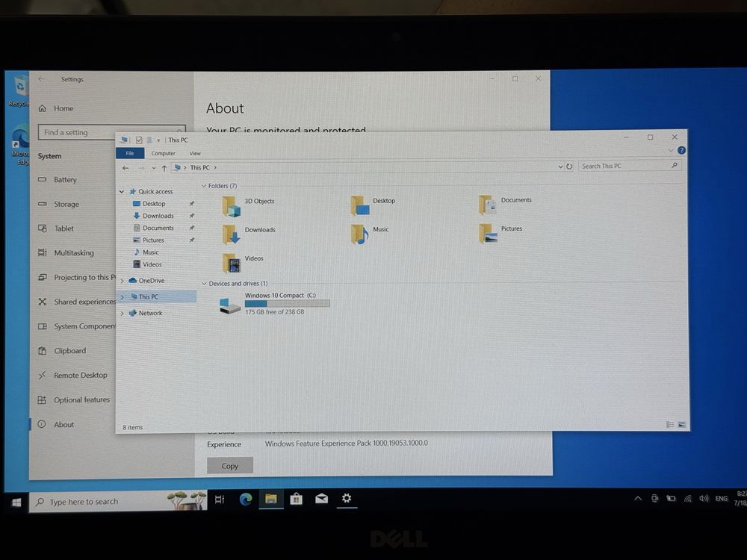Click the Settings gear on the taskbar
Image resolution: width=747 pixels, height=560 pixels.
[x=347, y=498]
